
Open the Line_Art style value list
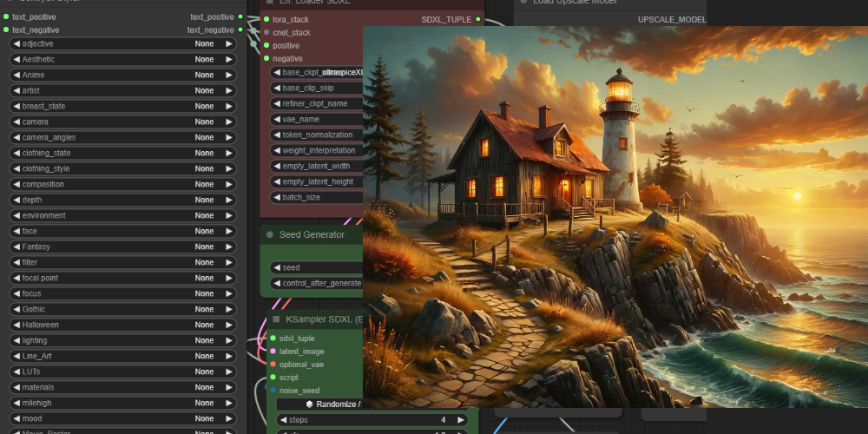click(x=123, y=356)
